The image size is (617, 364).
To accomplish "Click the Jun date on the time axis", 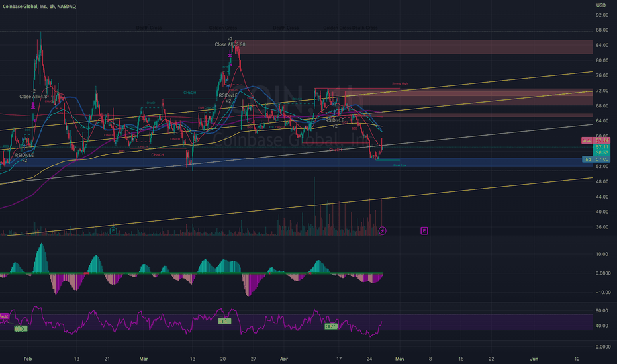I will coord(534,359).
